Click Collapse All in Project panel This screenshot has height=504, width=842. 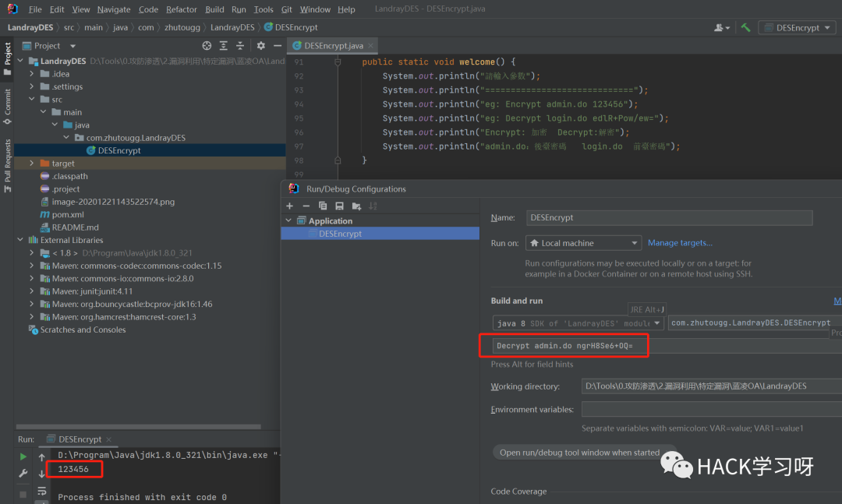click(241, 46)
